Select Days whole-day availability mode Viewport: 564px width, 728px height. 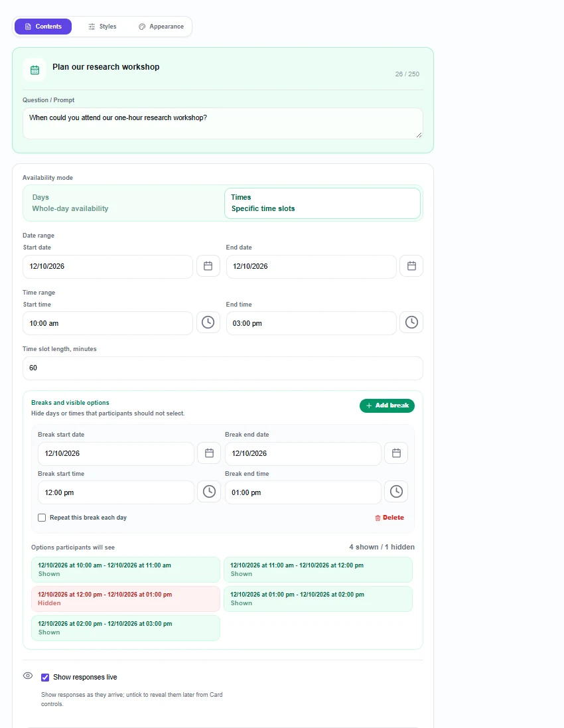[x=124, y=203]
